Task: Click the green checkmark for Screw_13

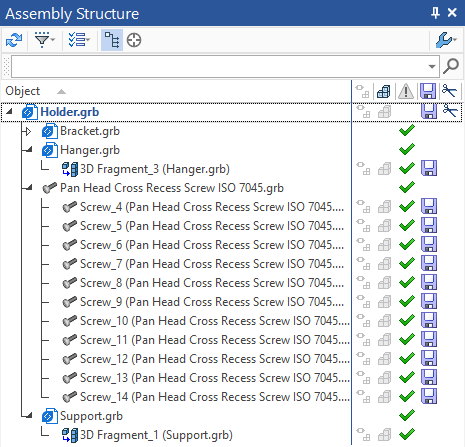Action: [407, 377]
